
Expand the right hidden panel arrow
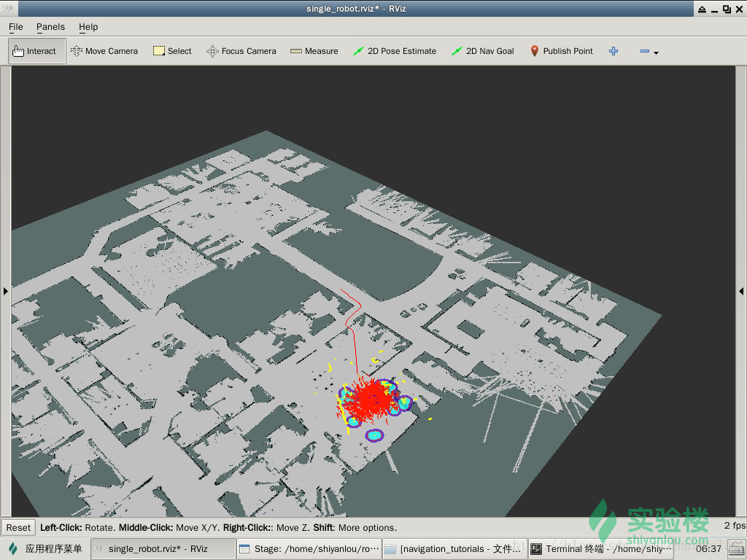click(x=741, y=291)
